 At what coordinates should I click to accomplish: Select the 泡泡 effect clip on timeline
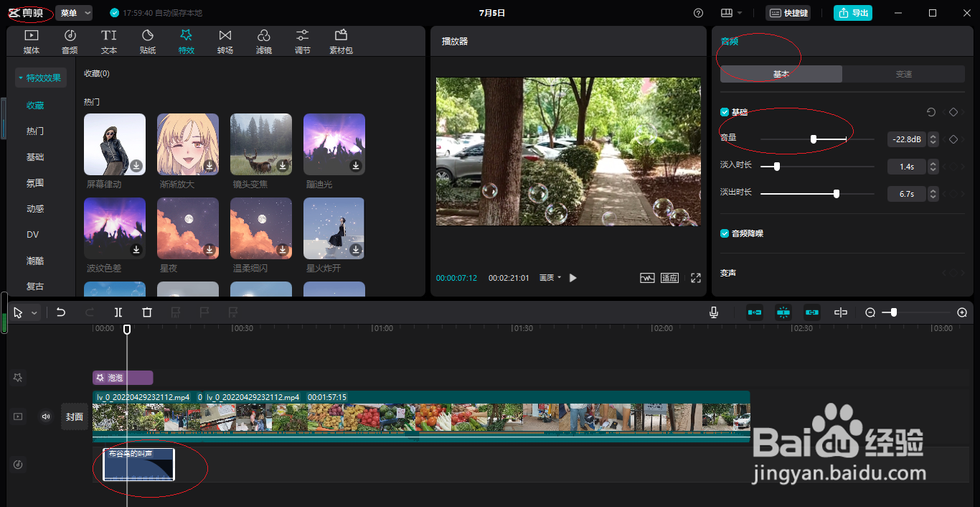click(123, 378)
